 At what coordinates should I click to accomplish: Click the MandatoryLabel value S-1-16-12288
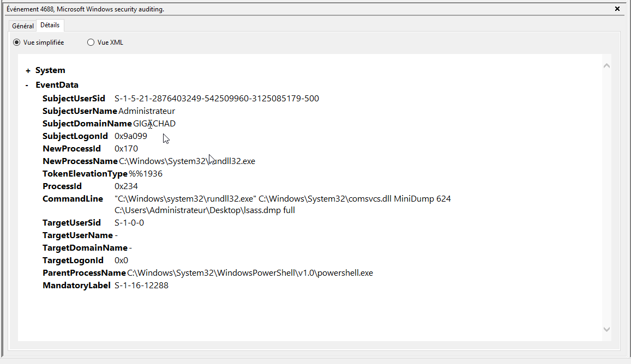[141, 285]
